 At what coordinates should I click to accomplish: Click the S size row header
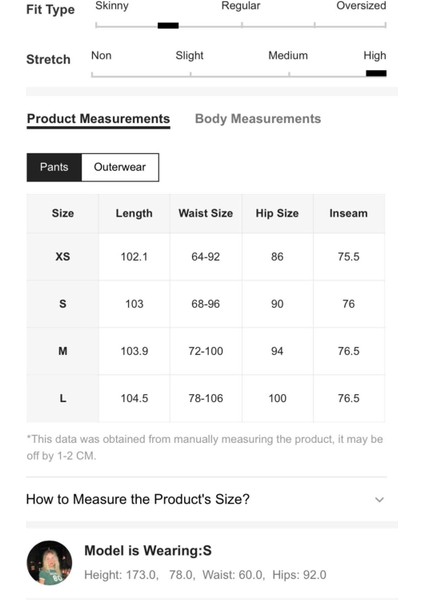click(63, 304)
